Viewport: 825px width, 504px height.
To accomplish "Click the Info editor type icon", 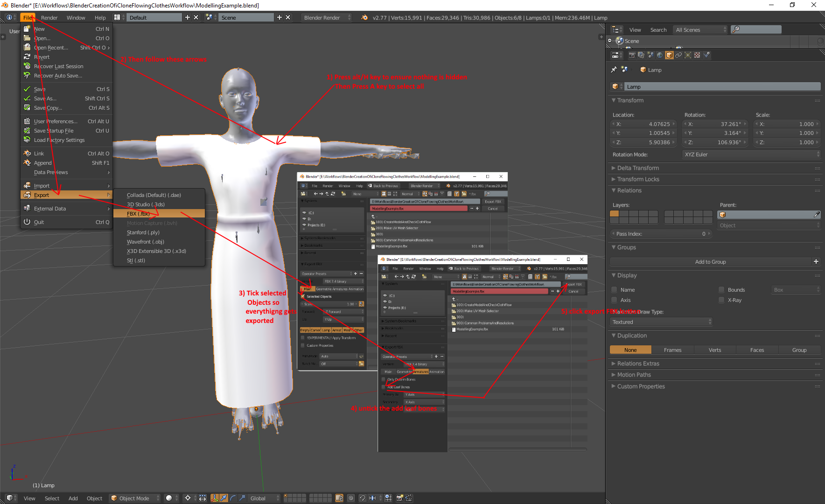I will 11,17.
